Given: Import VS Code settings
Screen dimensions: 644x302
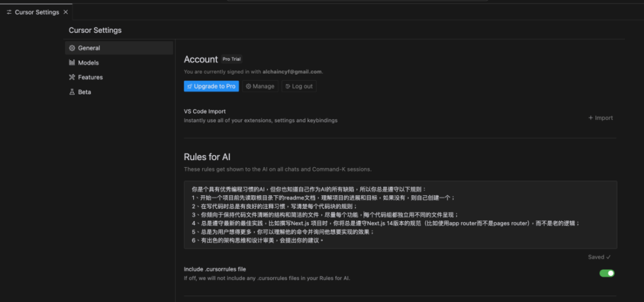Looking at the screenshot, I should pyautogui.click(x=600, y=118).
